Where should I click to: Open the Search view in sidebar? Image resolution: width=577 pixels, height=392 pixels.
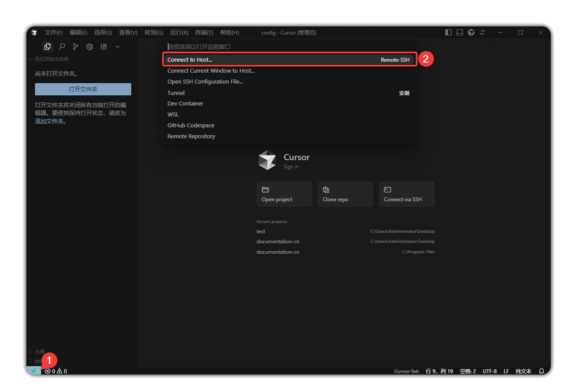pyautogui.click(x=62, y=46)
